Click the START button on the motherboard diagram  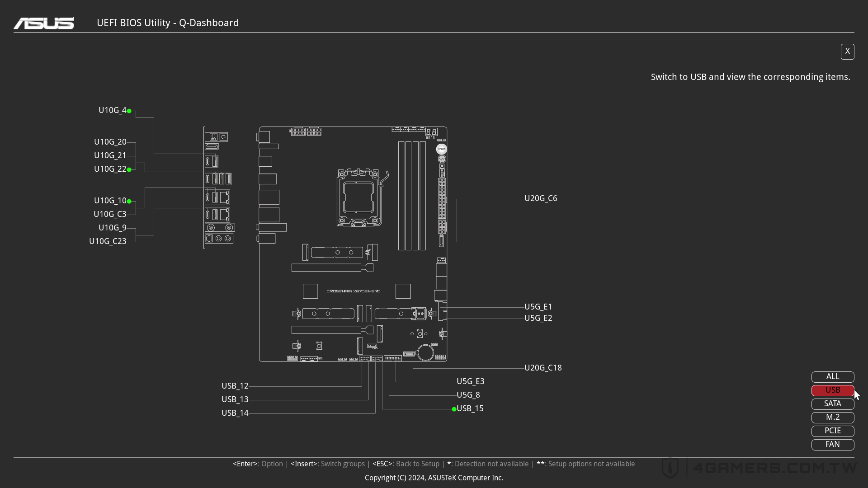click(x=442, y=149)
